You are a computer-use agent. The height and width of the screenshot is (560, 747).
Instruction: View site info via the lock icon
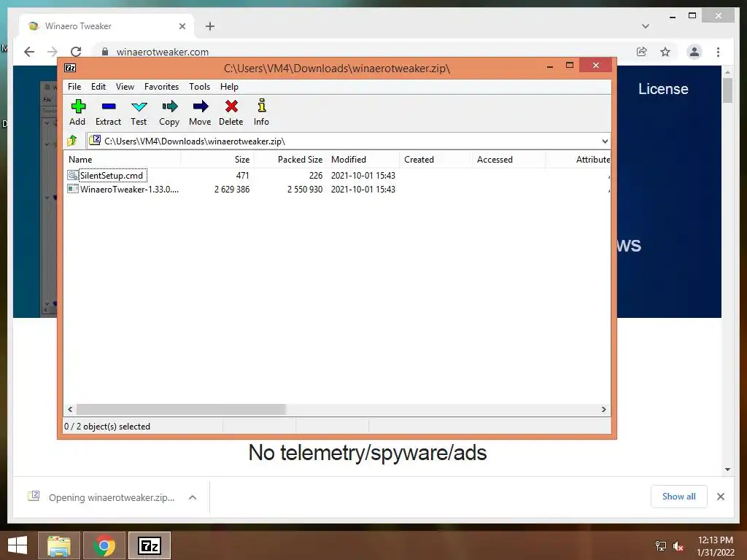105,52
